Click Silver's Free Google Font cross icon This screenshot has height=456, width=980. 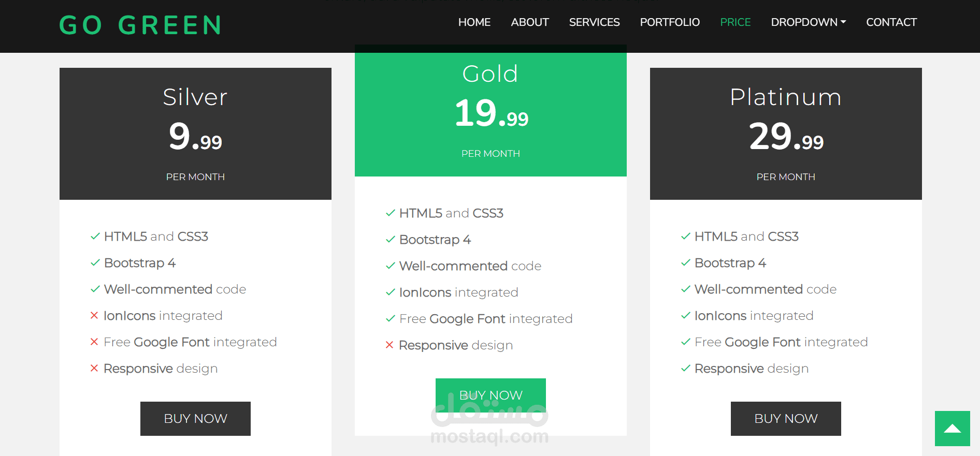[94, 342]
